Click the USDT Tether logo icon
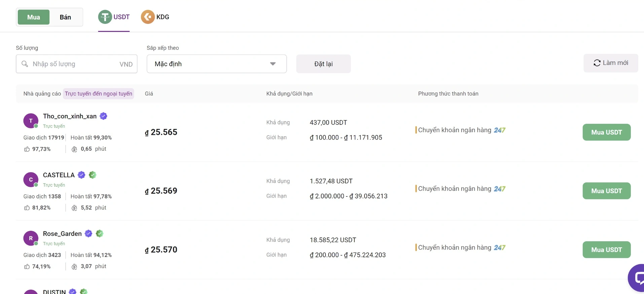644x294 pixels. pyautogui.click(x=105, y=17)
